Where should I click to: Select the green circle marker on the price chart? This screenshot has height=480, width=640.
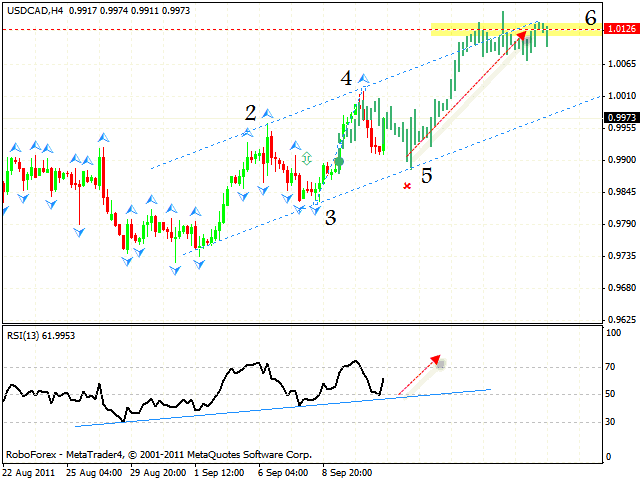339,161
